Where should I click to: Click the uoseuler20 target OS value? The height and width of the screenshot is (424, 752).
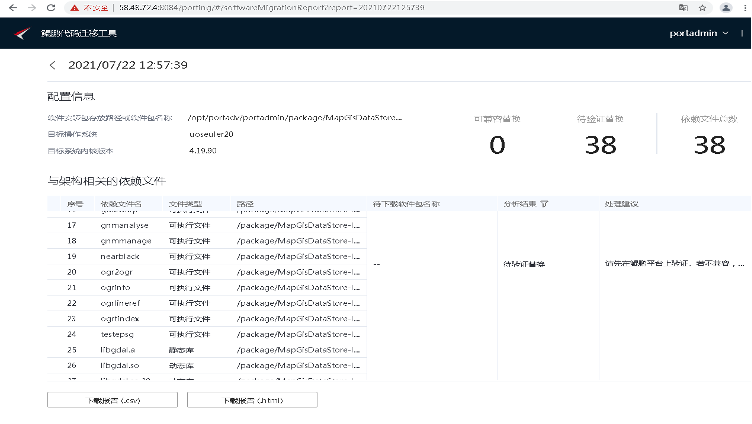click(x=211, y=134)
